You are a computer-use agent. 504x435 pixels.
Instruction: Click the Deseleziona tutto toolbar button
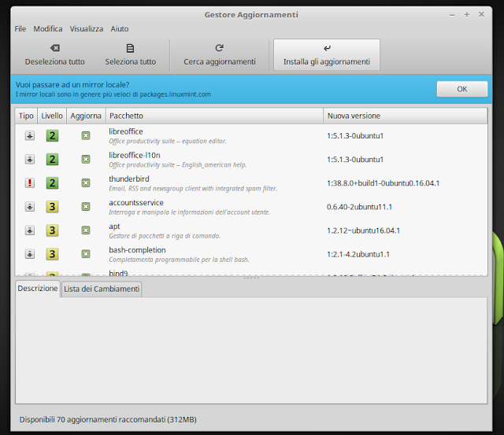54,55
